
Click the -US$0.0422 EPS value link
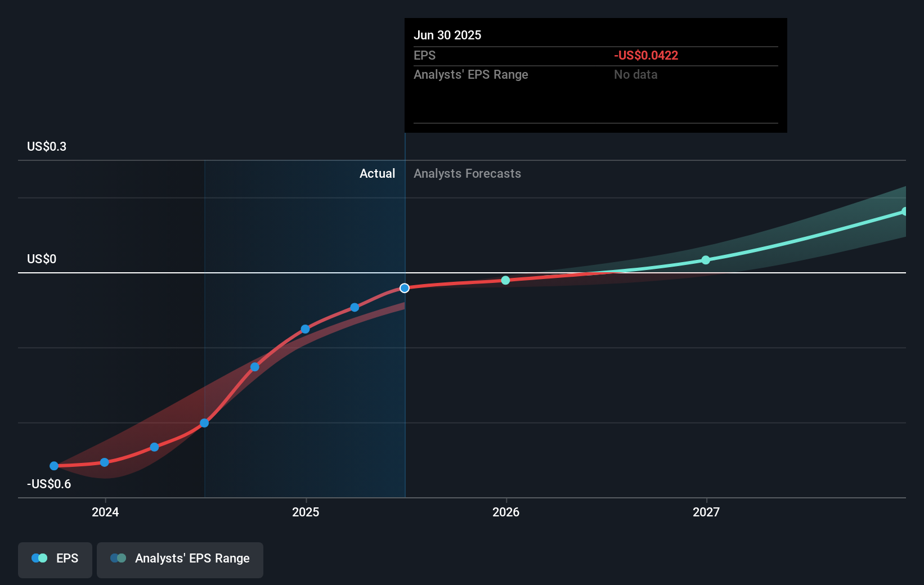point(645,55)
